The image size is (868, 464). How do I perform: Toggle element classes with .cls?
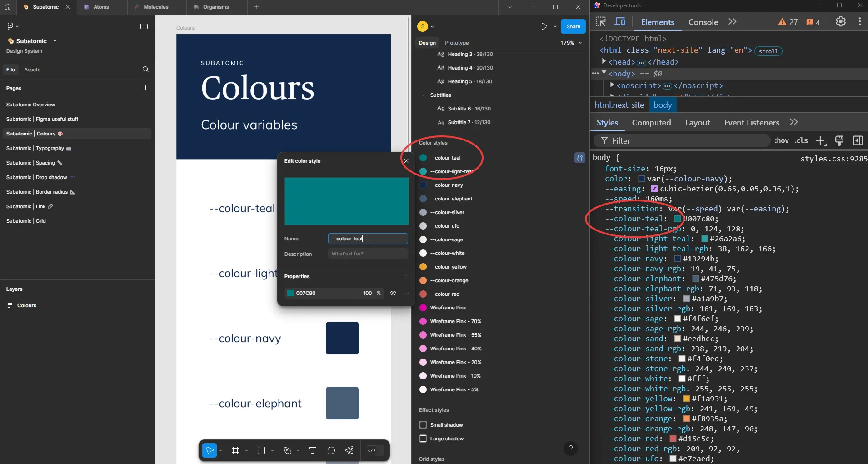(x=802, y=141)
